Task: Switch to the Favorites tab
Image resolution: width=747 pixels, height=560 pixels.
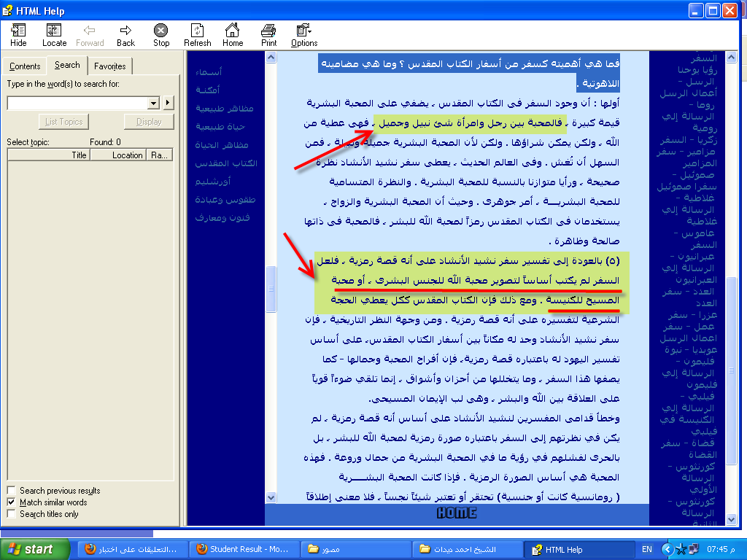Action: click(x=109, y=66)
